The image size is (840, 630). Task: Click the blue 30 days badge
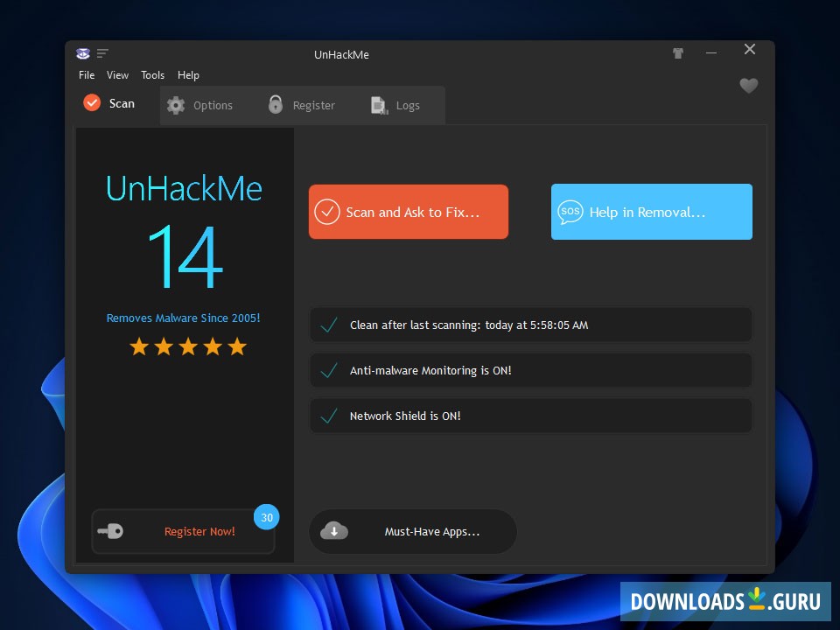266,517
